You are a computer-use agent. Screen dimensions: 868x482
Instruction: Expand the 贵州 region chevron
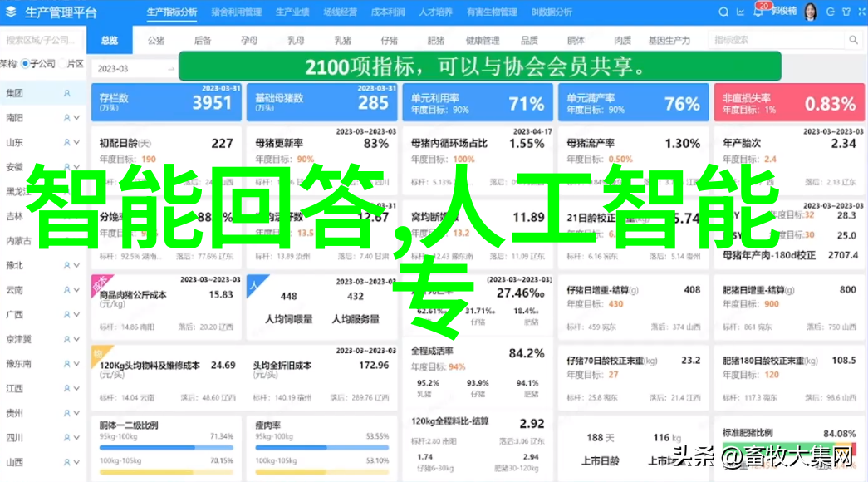(x=77, y=413)
